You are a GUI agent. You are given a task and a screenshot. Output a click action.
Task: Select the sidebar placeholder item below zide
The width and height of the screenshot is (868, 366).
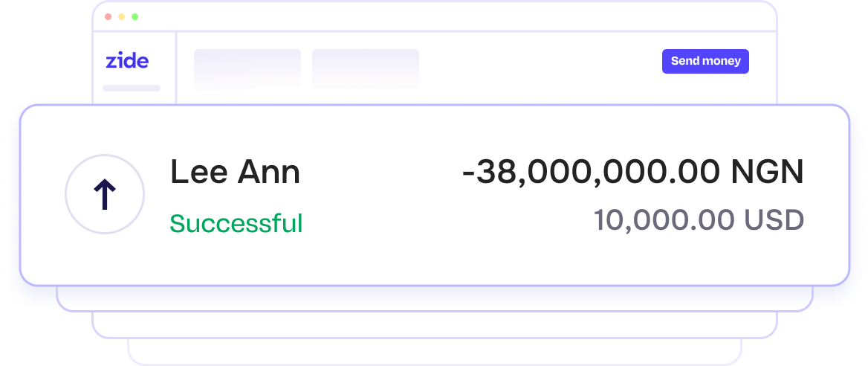132,89
